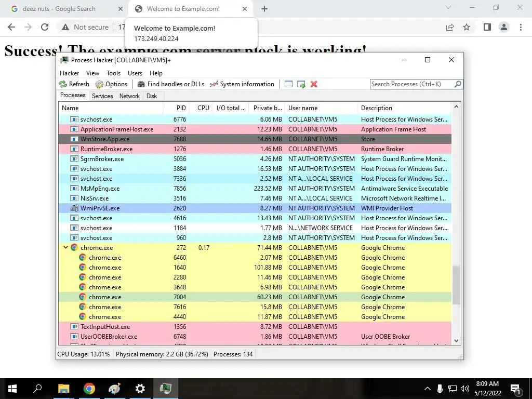Open the notification center icon
The image size is (532, 399).
pos(516,389)
